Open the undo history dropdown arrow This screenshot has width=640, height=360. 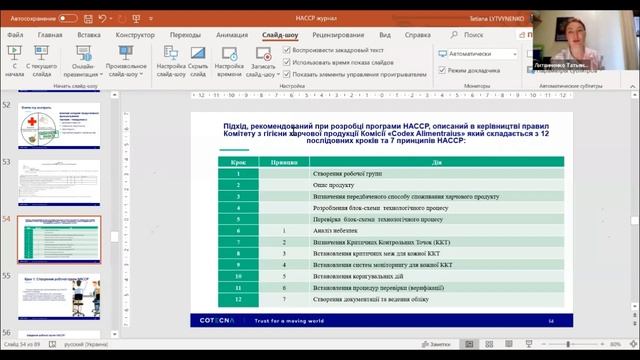[111, 18]
